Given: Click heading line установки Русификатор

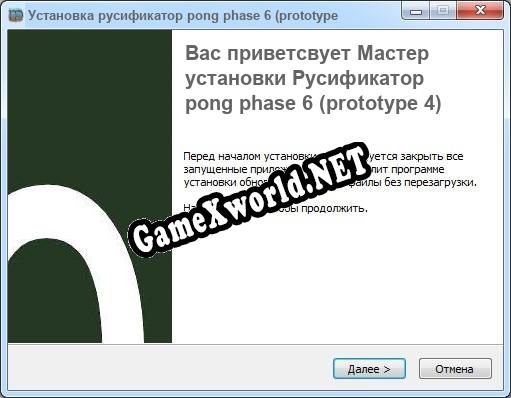Looking at the screenshot, I should point(304,79).
